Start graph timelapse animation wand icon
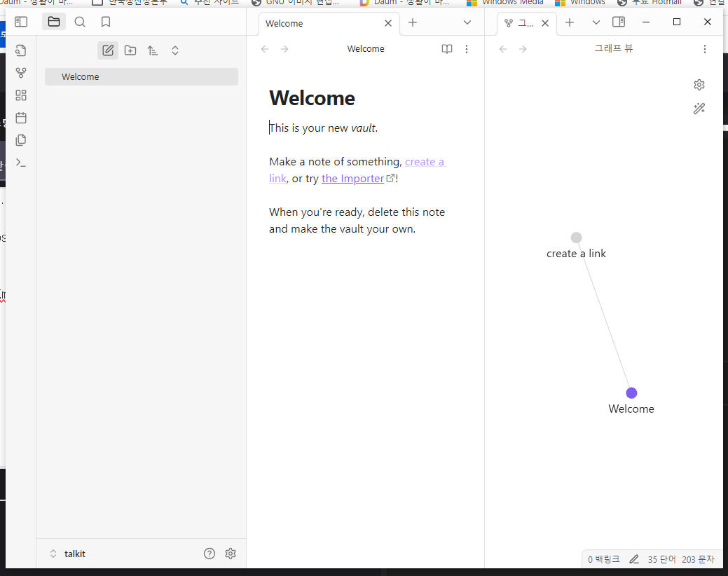Image resolution: width=728 pixels, height=576 pixels. pos(699,108)
